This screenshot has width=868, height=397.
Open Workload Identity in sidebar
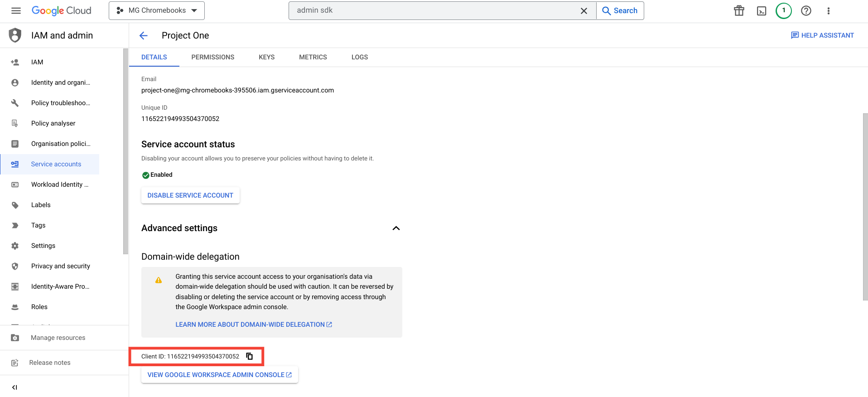50,184
